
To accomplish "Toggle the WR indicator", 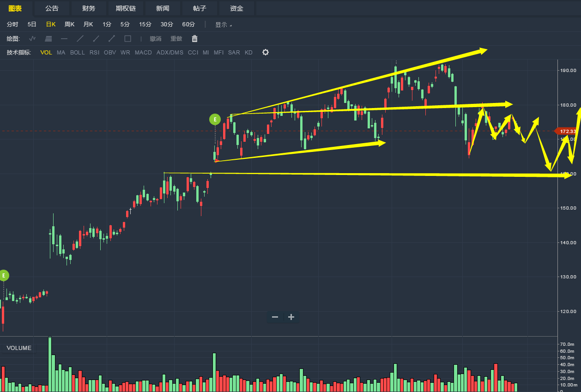I will (x=125, y=53).
